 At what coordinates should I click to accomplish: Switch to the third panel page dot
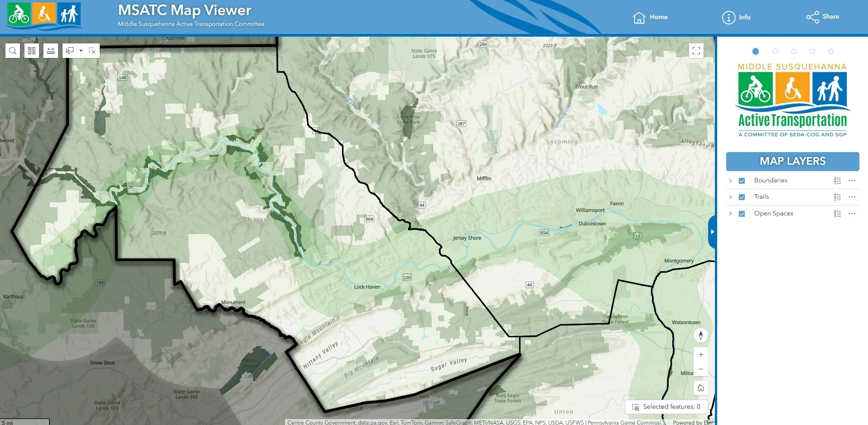pyautogui.click(x=794, y=51)
